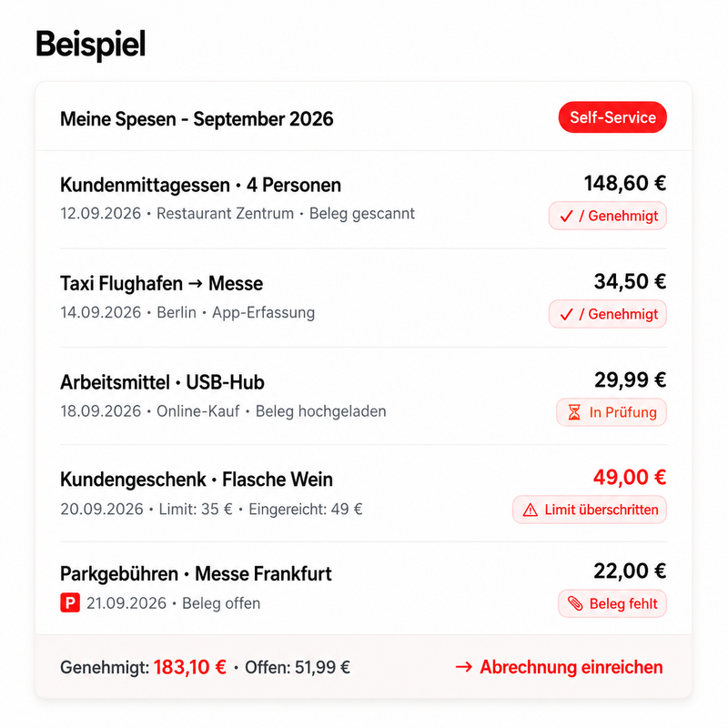Click the paperclip icon in Beleg fehlt

[x=575, y=603]
